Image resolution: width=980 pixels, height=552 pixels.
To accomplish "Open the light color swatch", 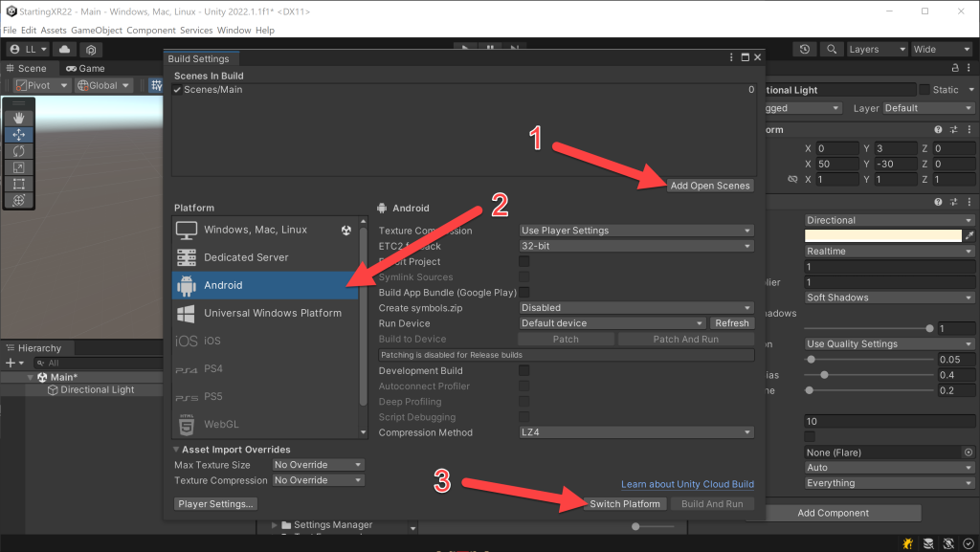I will pyautogui.click(x=882, y=235).
